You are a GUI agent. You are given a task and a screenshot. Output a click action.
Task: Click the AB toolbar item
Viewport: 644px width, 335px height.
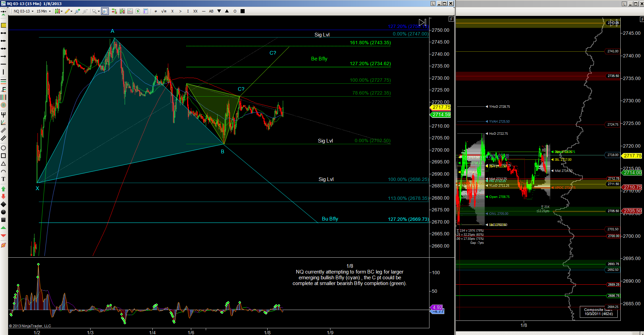[x=211, y=11]
